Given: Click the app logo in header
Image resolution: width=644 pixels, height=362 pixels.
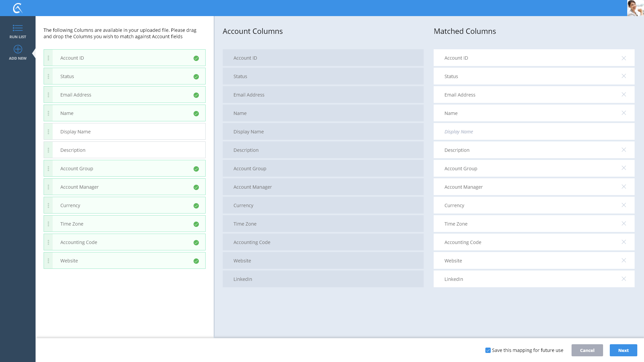Looking at the screenshot, I should 18,8.
